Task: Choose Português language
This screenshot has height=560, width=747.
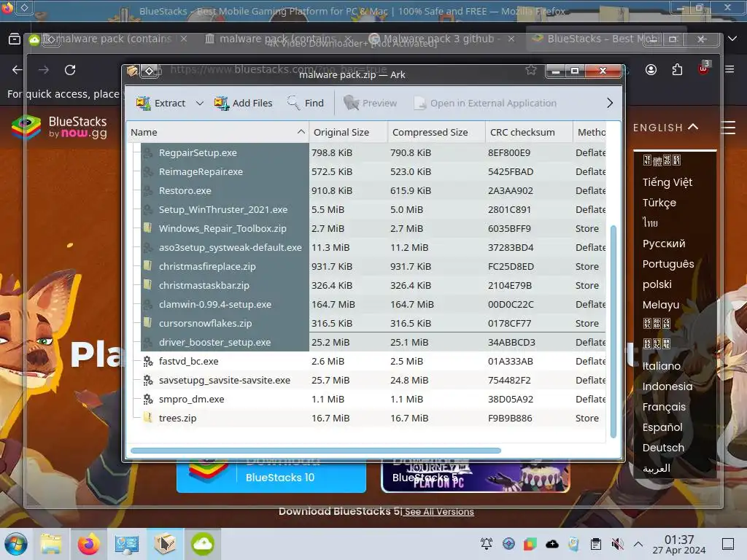Action: pos(668,264)
